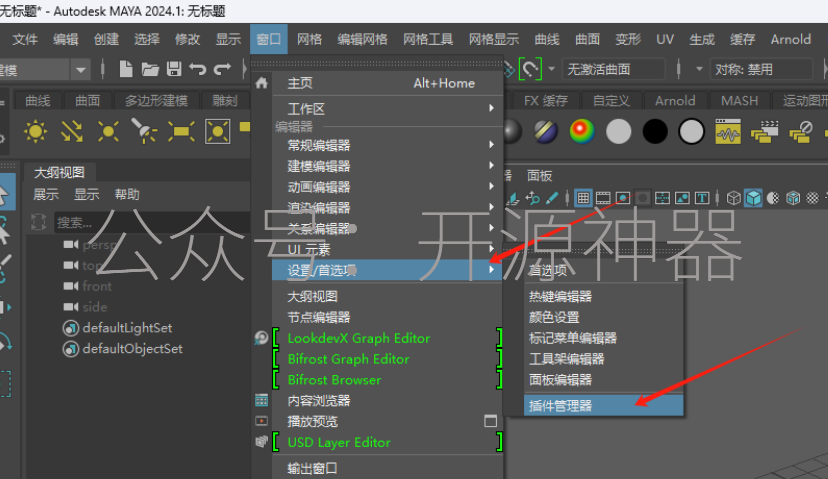Select the Spot Light shelf icon
The width and height of the screenshot is (828, 479).
[145, 131]
